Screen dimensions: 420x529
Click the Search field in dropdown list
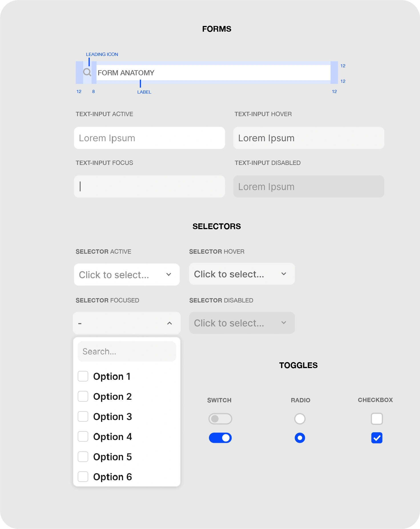[x=127, y=351]
